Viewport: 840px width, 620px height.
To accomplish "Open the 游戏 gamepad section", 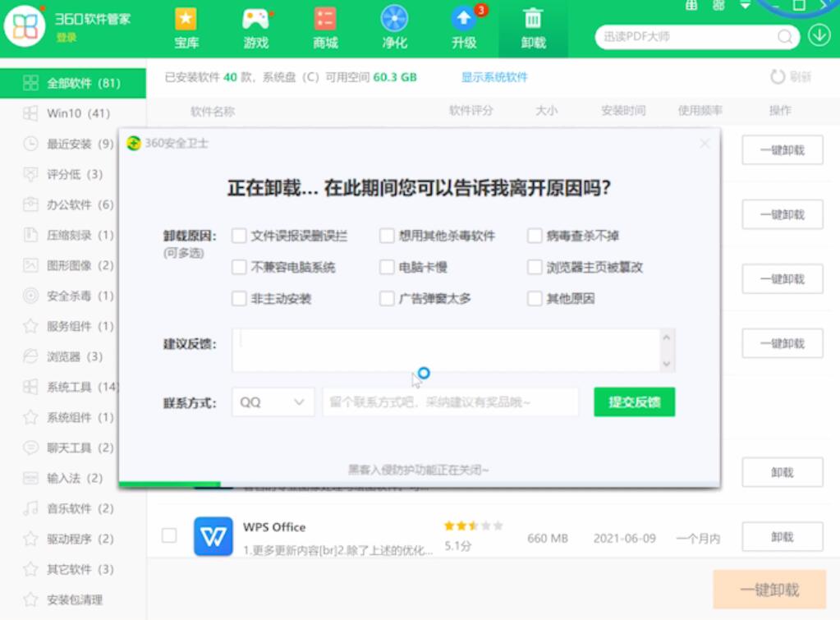I will [x=255, y=29].
